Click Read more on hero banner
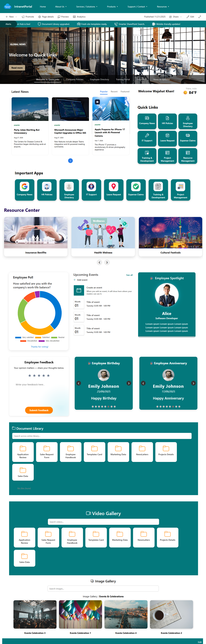 (17, 68)
